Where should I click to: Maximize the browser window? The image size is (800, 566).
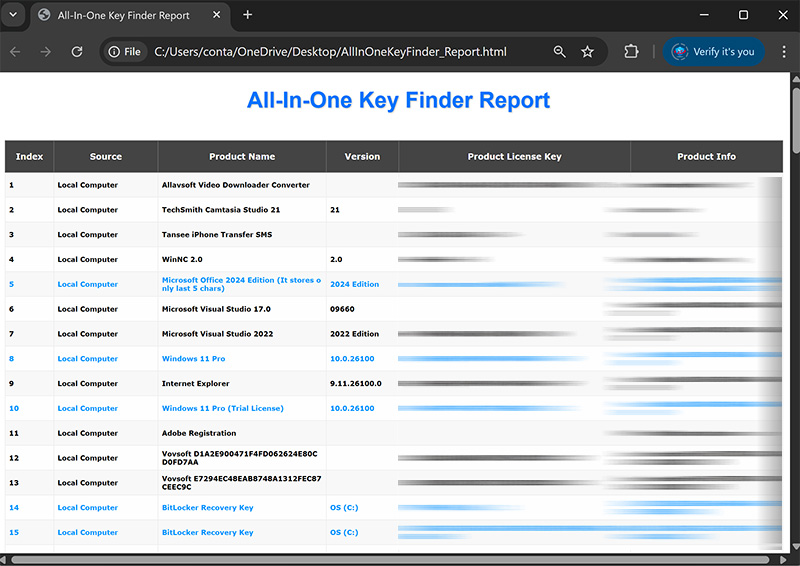743,15
